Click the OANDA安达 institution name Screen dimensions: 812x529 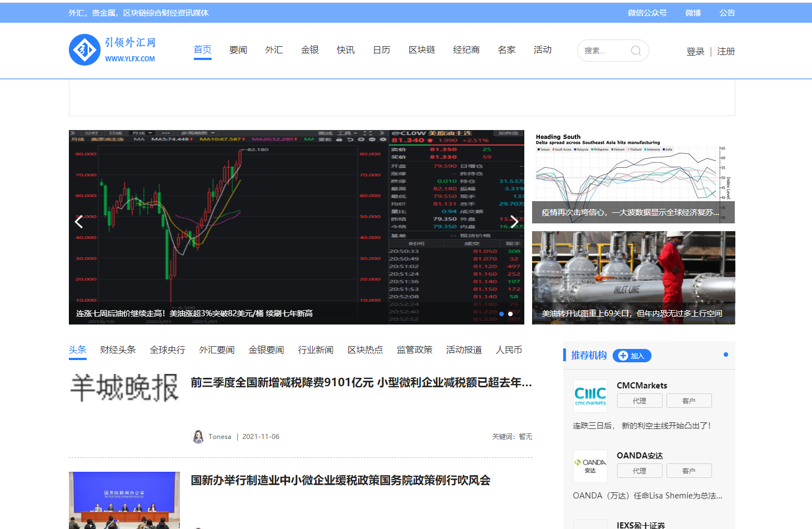point(640,456)
